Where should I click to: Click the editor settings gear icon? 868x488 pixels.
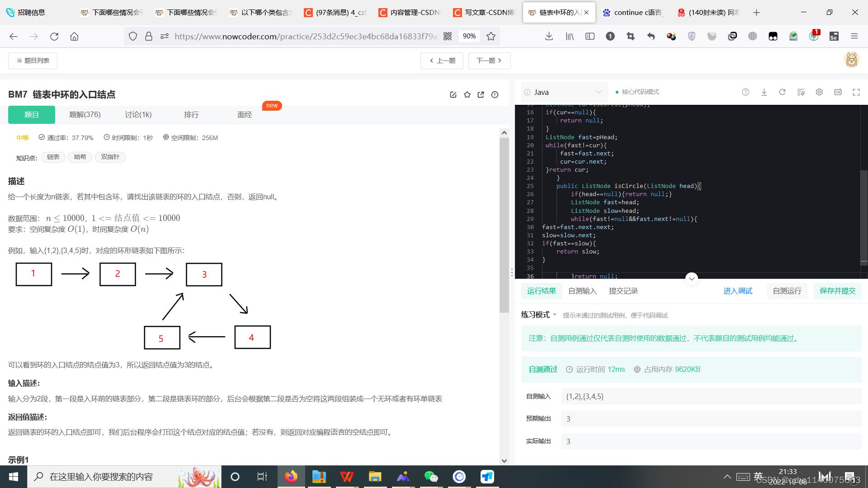(819, 92)
